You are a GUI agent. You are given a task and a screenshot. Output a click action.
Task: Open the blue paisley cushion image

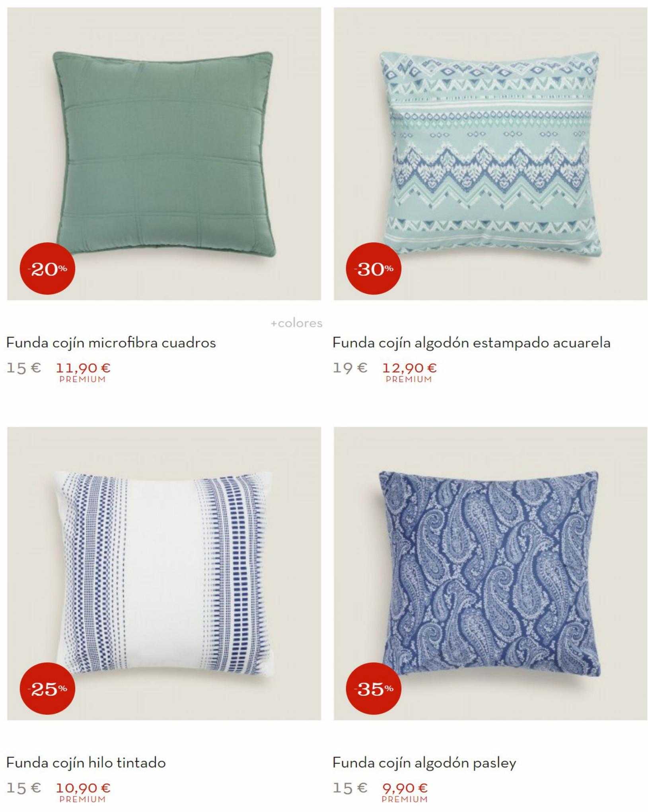pos(490,574)
